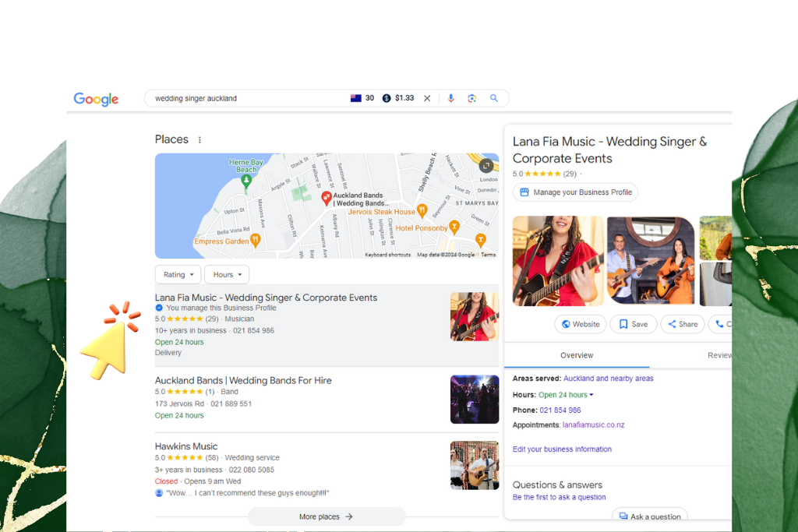This screenshot has height=532, width=798.
Task: Share the business profile
Action: point(683,324)
